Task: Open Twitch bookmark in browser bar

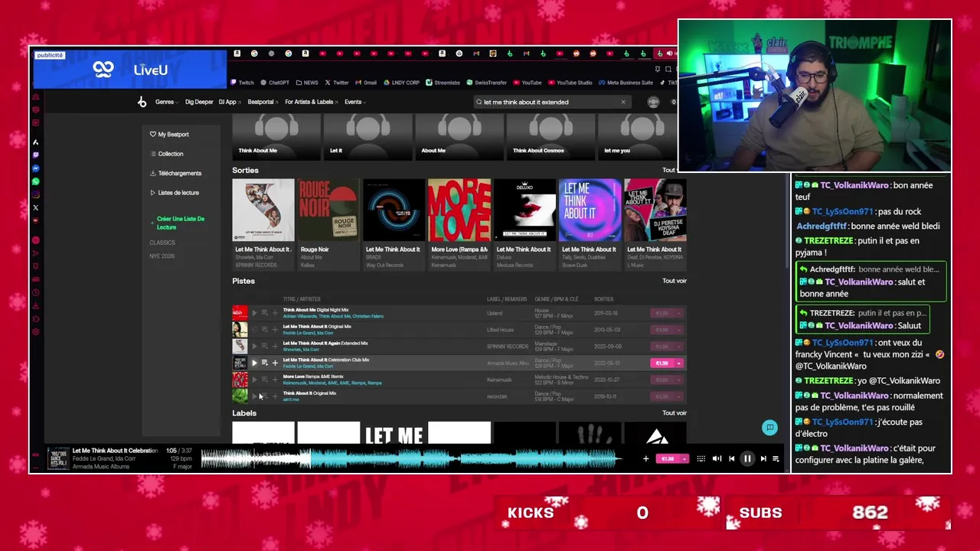Action: click(242, 83)
